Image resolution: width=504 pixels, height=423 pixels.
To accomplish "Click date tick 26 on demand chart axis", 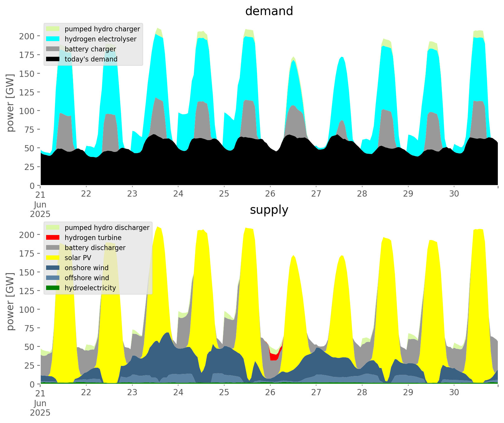I will coord(270,194).
